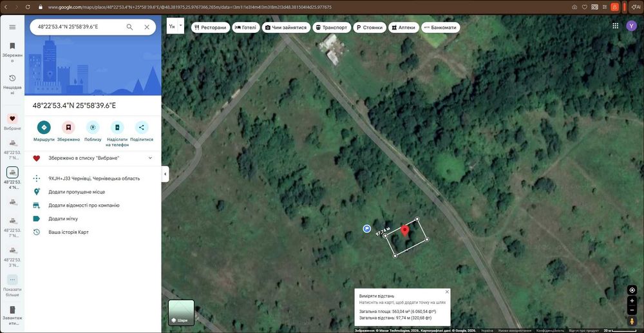Screen dimensions: 644x333
Task: Clear the coordinates search with the X
Action: (147, 27)
